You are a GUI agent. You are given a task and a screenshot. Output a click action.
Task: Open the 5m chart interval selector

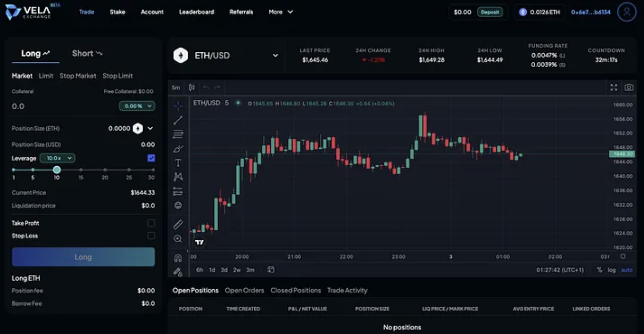pyautogui.click(x=176, y=88)
